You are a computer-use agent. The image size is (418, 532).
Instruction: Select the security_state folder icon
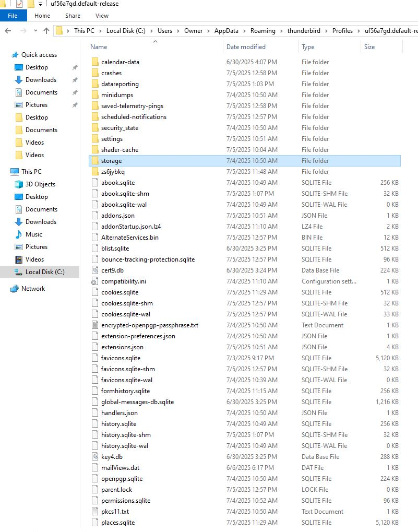click(x=95, y=127)
